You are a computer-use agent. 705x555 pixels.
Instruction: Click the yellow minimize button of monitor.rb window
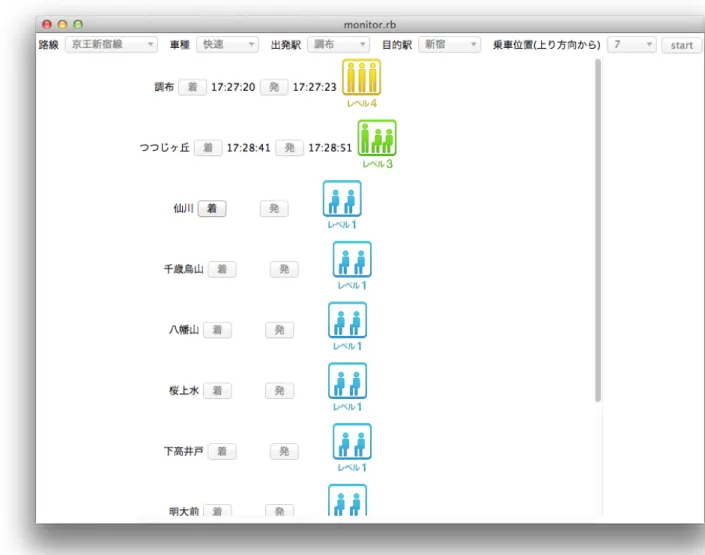point(62,24)
